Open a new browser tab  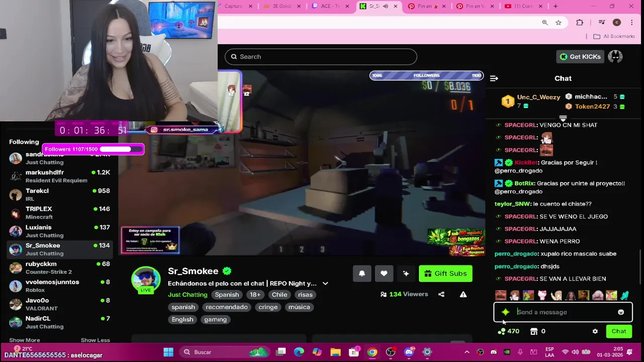pos(555,6)
